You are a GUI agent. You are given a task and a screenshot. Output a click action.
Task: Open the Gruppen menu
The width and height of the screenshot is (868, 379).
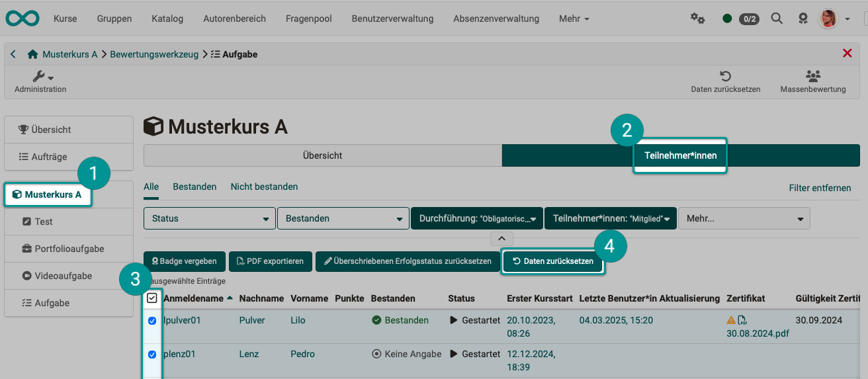click(114, 19)
